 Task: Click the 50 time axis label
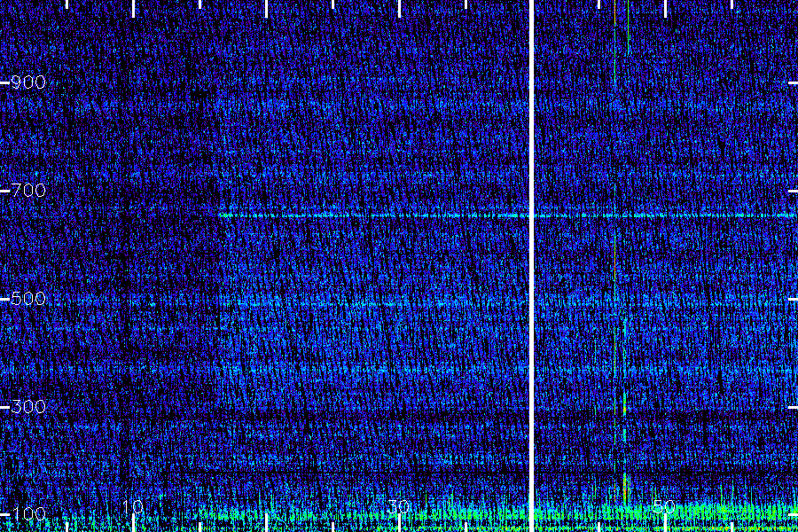[665, 507]
